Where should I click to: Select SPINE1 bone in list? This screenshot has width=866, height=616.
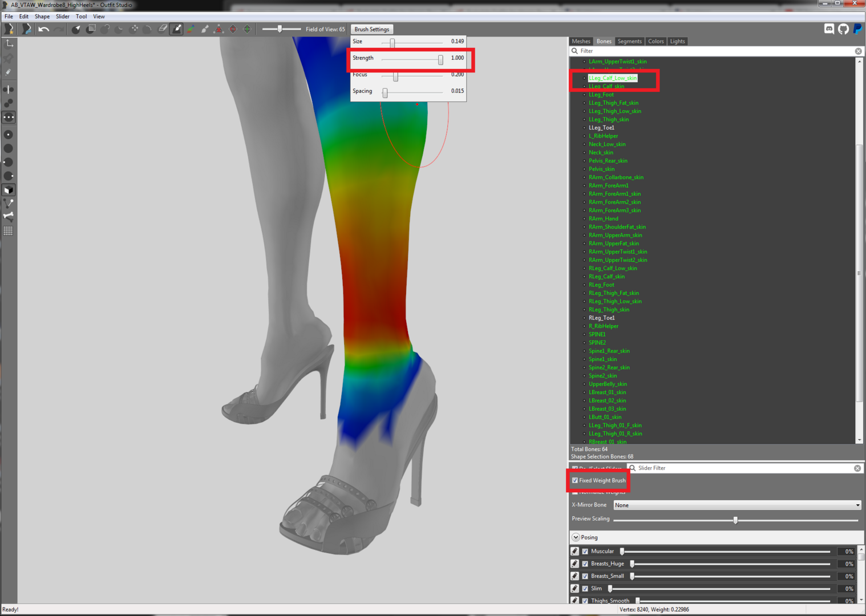[x=597, y=334]
